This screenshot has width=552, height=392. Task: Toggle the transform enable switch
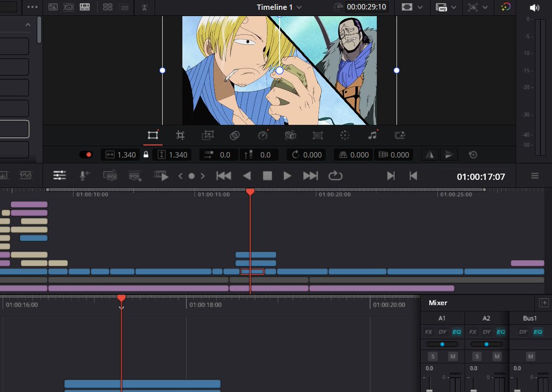[86, 155]
